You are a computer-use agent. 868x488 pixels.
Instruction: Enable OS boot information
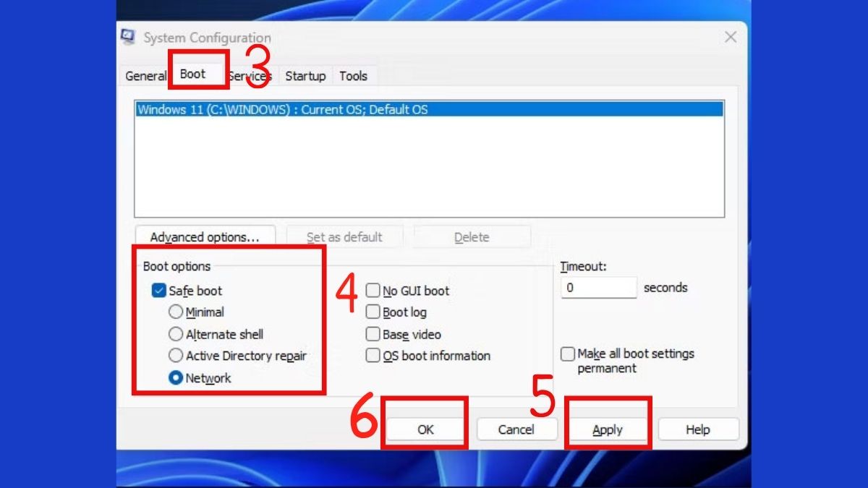(x=373, y=356)
